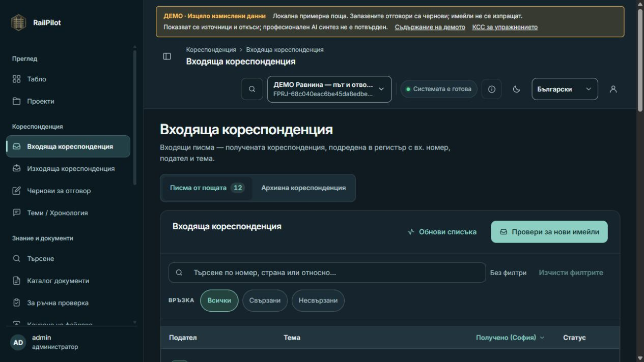Screen dimensions: 644x362
Task: Click the Търсене magnifier icon in sidebar
Action: click(17, 259)
